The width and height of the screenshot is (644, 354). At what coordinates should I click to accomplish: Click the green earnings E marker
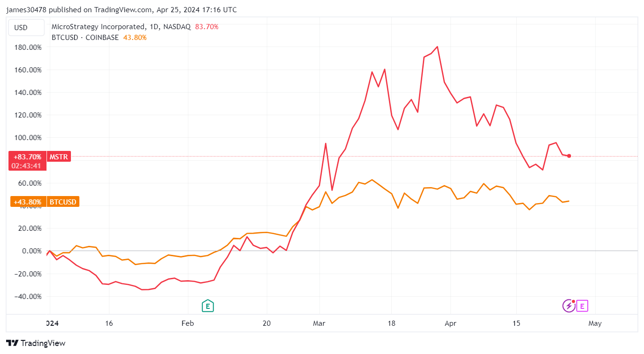point(208,306)
